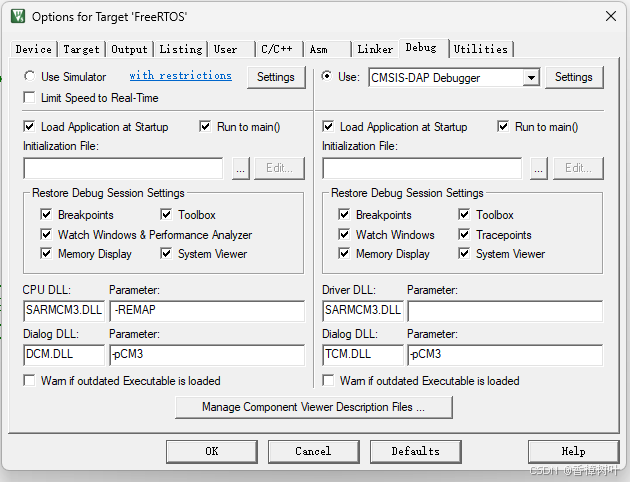Close the Options for Target dialog

(611, 16)
